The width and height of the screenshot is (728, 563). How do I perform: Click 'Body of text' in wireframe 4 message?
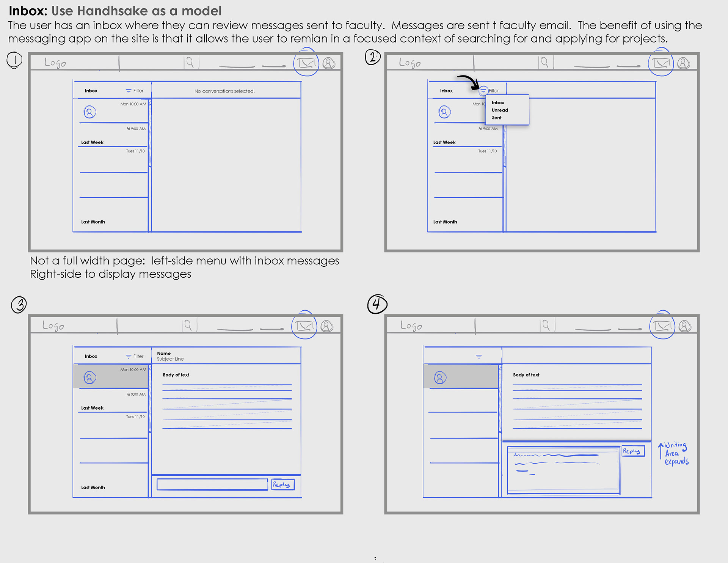click(526, 375)
